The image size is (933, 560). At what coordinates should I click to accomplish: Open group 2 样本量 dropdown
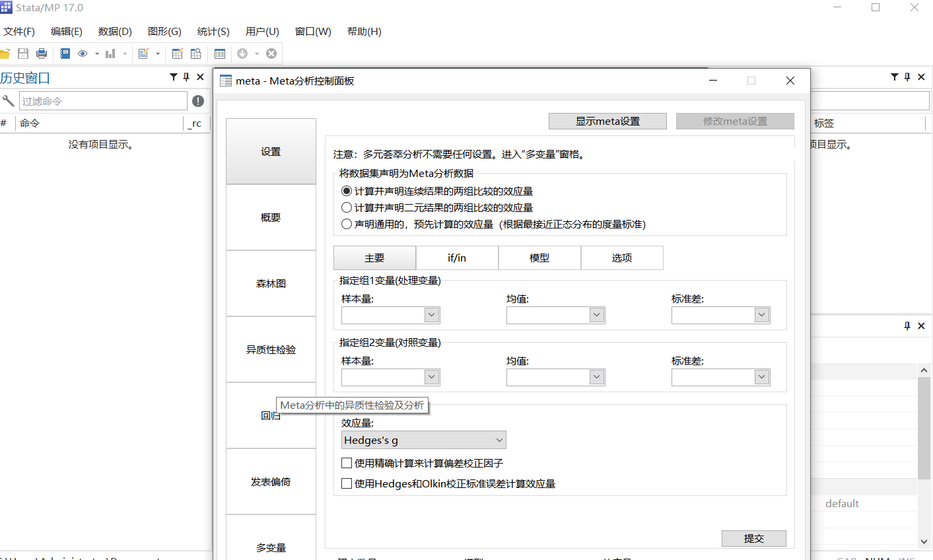[x=432, y=377]
